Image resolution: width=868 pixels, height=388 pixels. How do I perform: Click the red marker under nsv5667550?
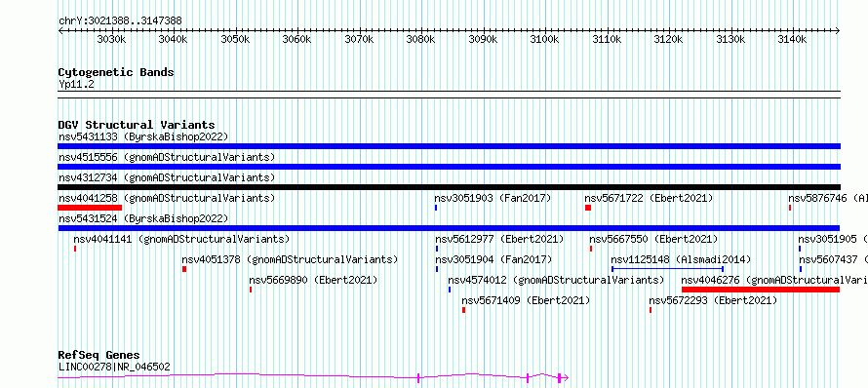coord(591,249)
